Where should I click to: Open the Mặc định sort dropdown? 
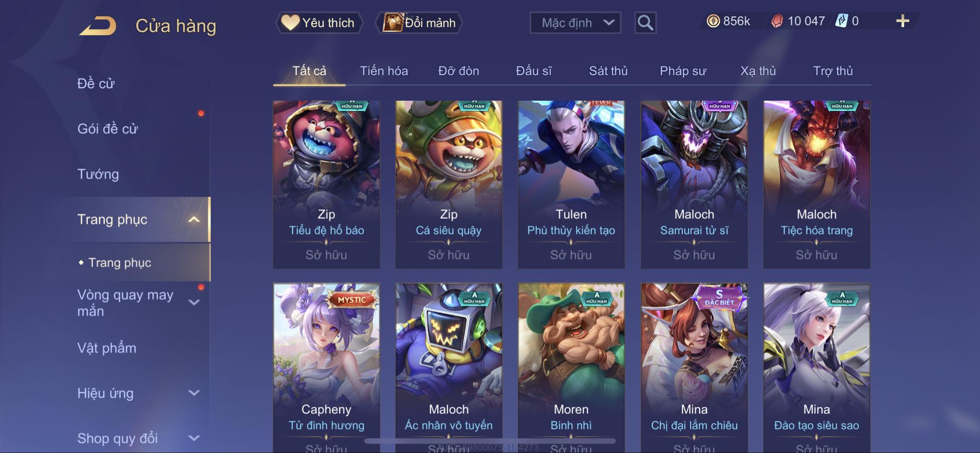[x=575, y=22]
